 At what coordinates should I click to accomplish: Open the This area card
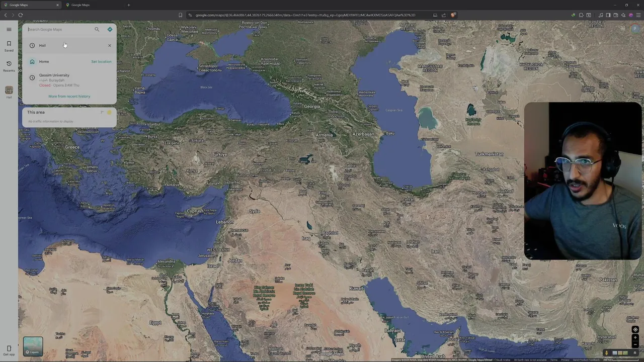pos(69,116)
